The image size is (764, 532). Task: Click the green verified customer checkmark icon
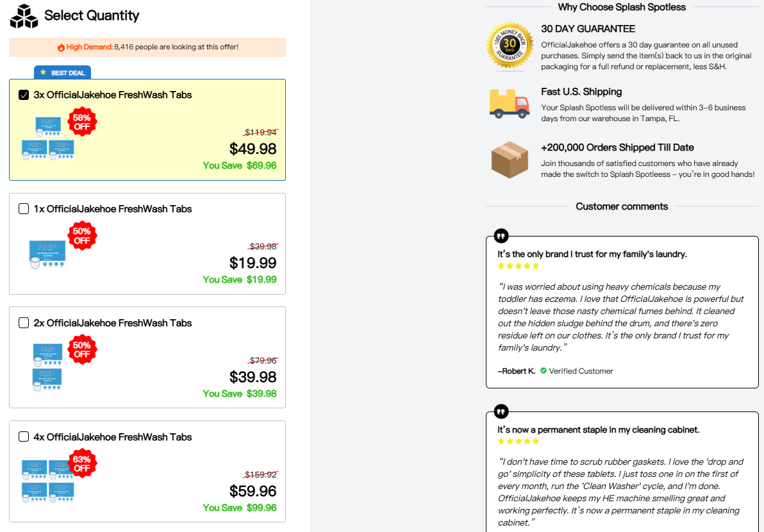click(544, 371)
